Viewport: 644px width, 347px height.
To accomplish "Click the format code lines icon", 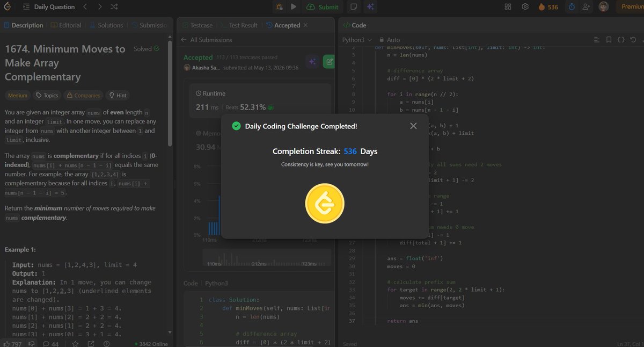I will pyautogui.click(x=597, y=40).
